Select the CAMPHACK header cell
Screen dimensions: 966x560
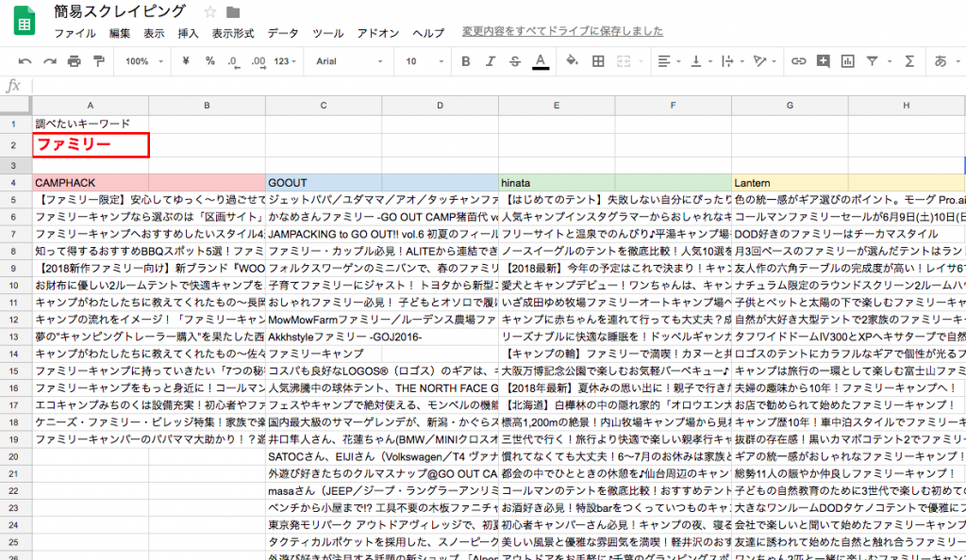pos(91,183)
